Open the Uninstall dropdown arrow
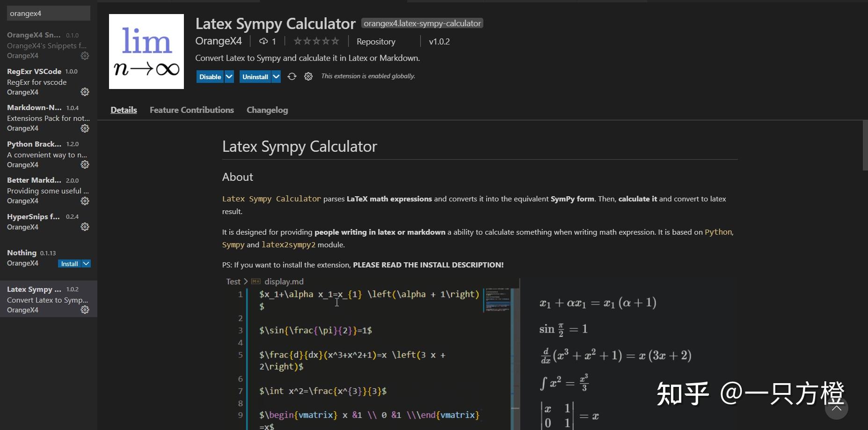868x430 pixels. 276,76
